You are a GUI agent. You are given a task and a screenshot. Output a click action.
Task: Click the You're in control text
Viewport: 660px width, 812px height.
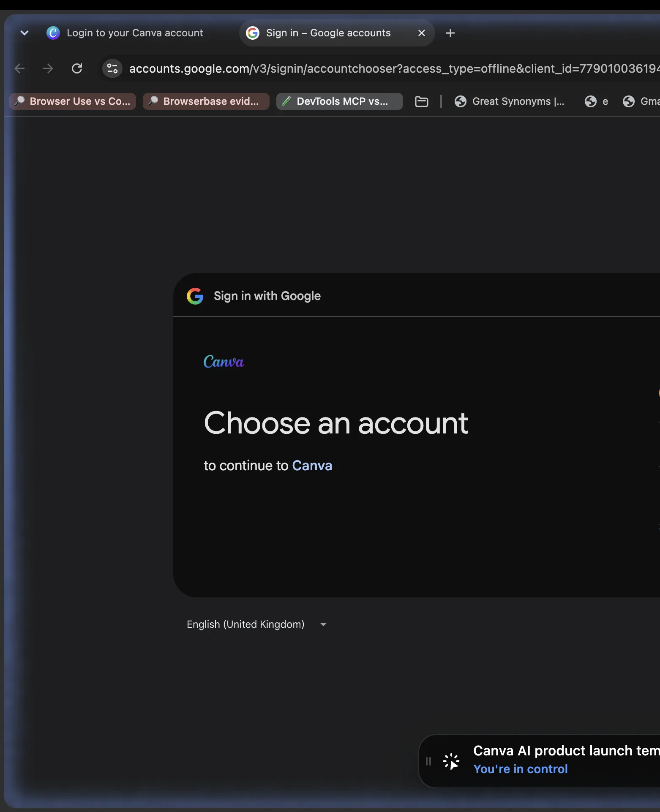pos(521,769)
